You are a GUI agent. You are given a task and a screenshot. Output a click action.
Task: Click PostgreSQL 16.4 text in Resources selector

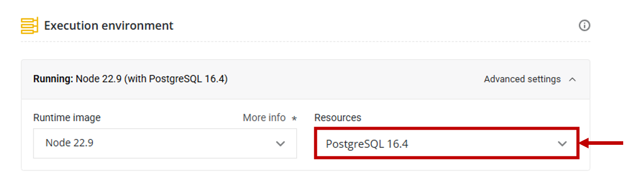coord(367,144)
